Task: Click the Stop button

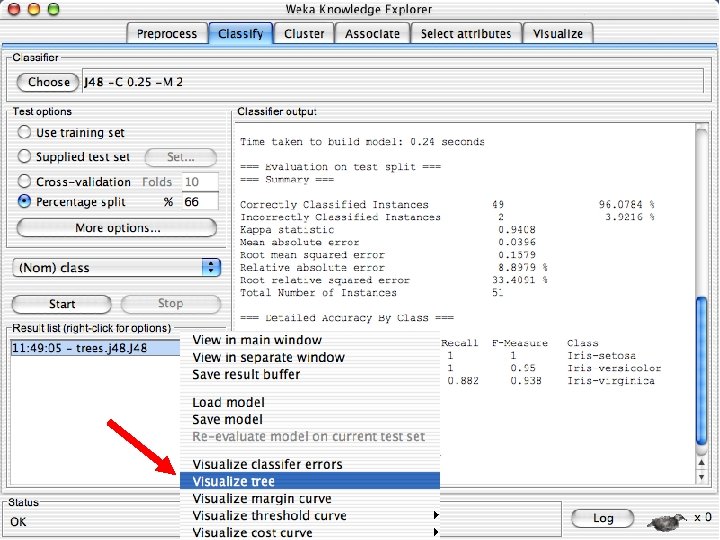Action: pyautogui.click(x=170, y=304)
